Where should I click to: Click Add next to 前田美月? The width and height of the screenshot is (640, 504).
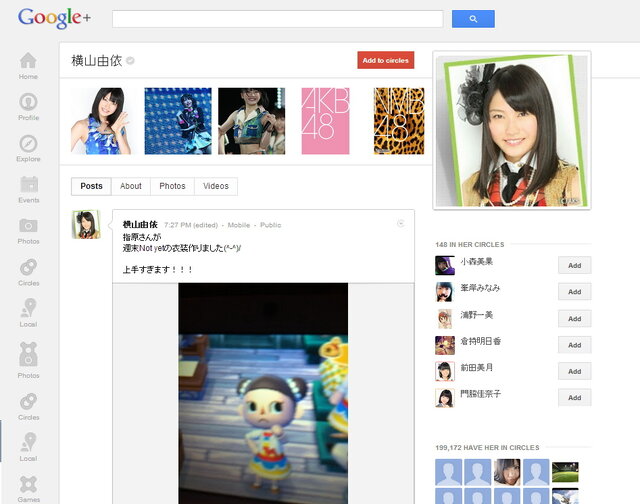pos(574,371)
